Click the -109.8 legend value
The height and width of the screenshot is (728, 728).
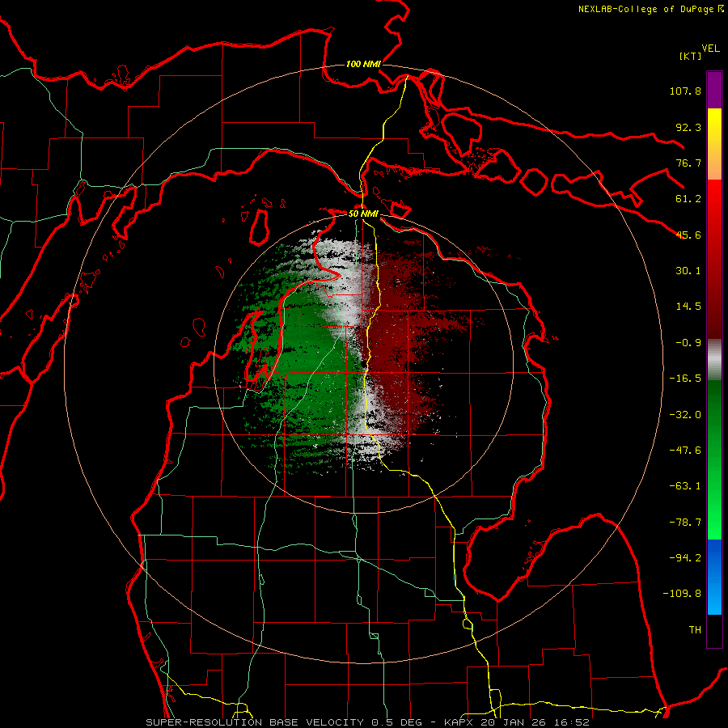tap(682, 594)
